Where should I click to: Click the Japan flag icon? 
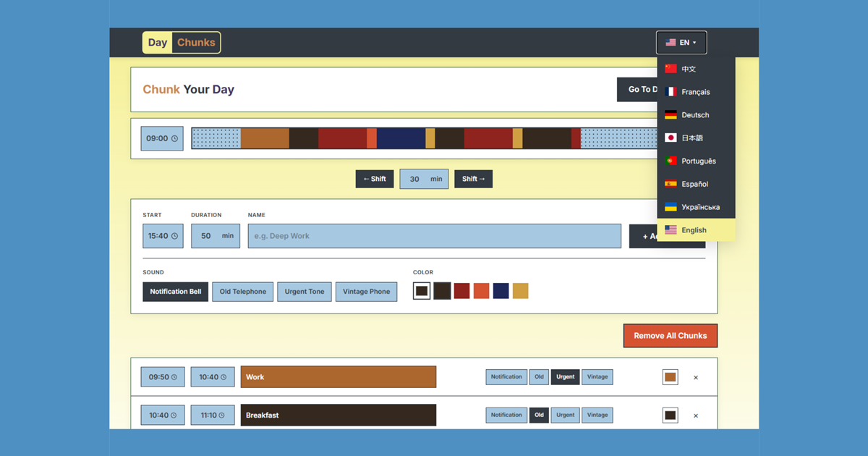click(x=671, y=138)
